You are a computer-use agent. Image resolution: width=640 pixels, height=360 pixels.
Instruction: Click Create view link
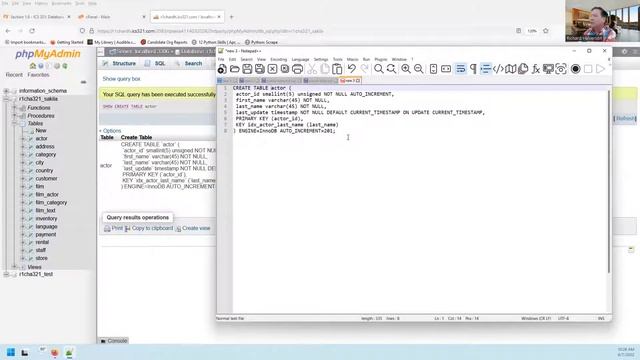tap(193, 228)
